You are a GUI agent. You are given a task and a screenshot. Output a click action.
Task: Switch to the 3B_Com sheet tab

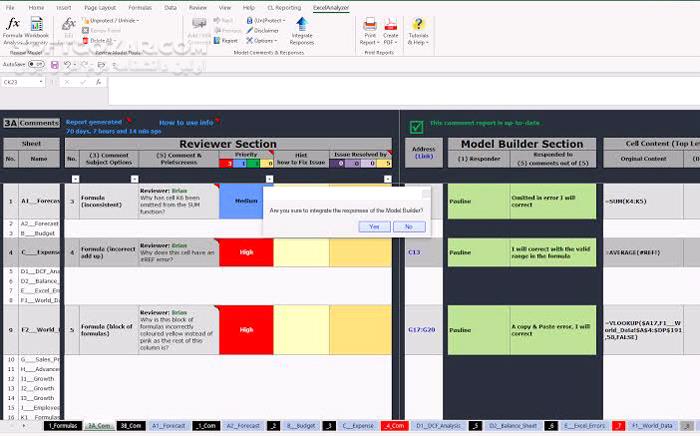131,426
